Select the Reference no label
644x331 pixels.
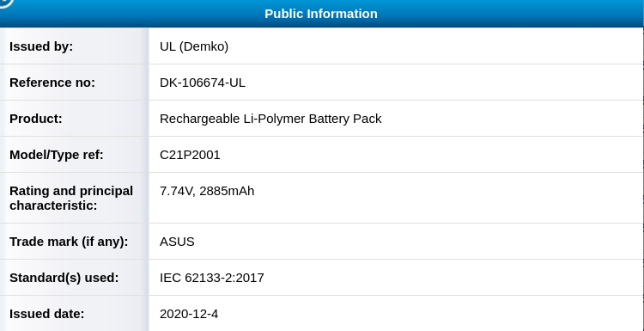click(52, 83)
